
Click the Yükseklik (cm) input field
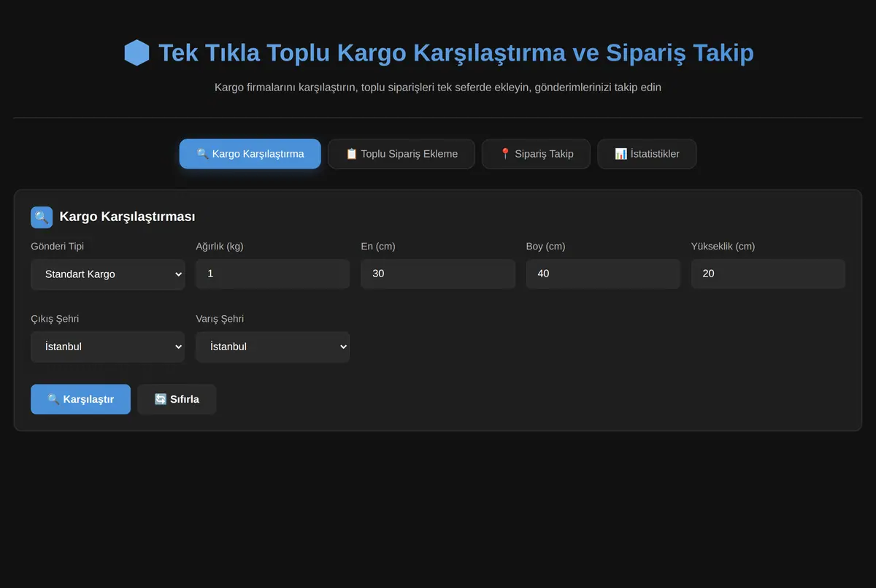click(x=768, y=274)
